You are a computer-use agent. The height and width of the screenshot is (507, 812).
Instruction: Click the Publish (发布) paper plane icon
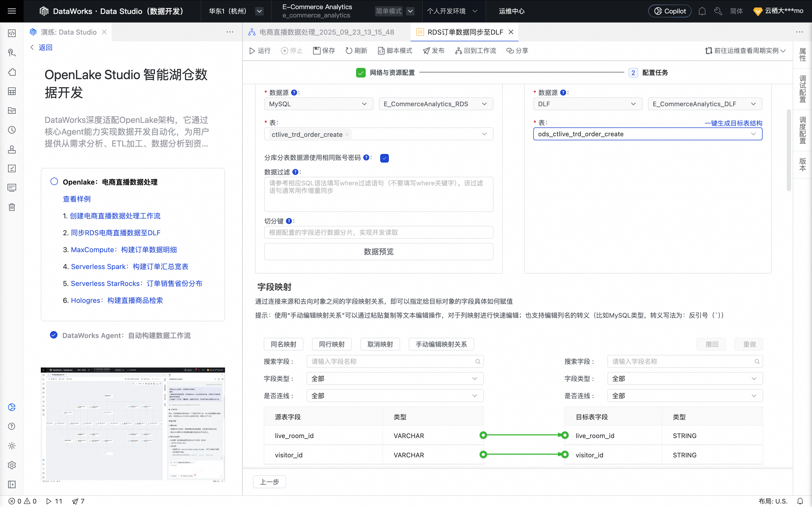[x=426, y=51]
